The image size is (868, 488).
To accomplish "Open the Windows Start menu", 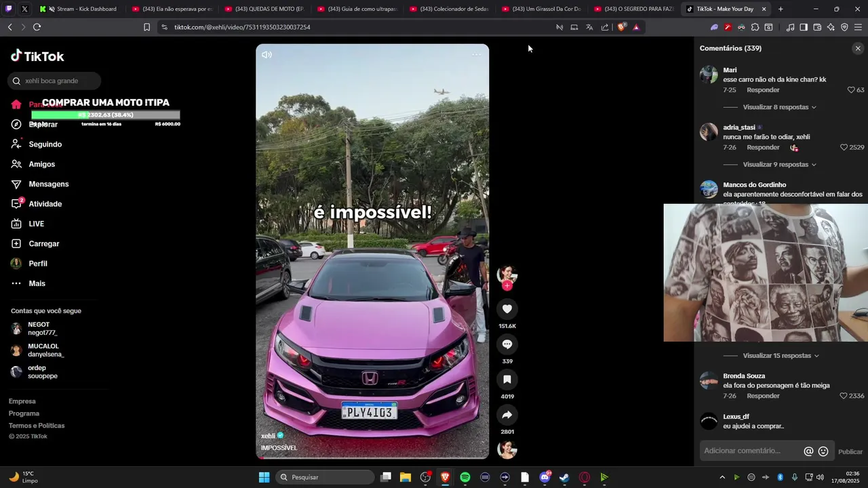I will pyautogui.click(x=264, y=477).
